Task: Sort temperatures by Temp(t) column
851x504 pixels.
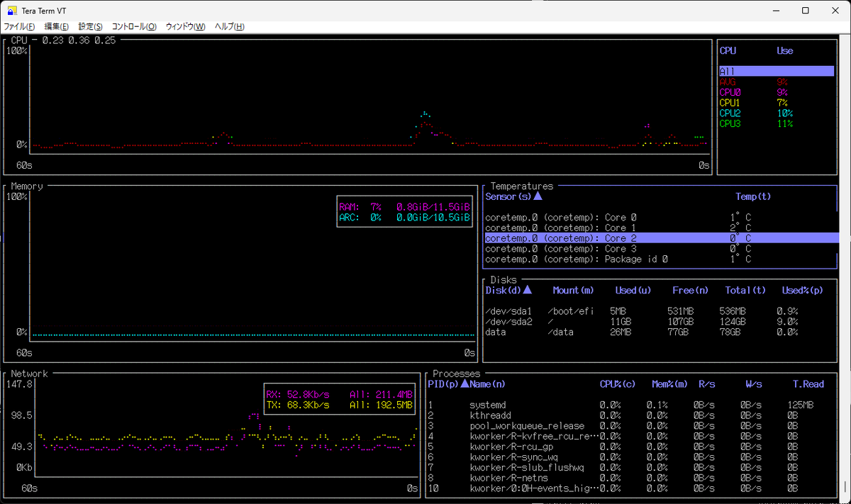Action: point(753,196)
